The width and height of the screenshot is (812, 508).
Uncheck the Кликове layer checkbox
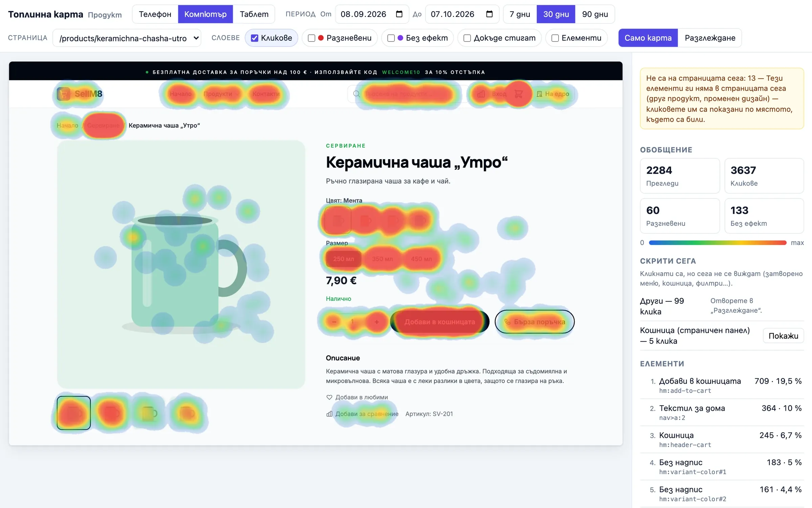pos(254,38)
